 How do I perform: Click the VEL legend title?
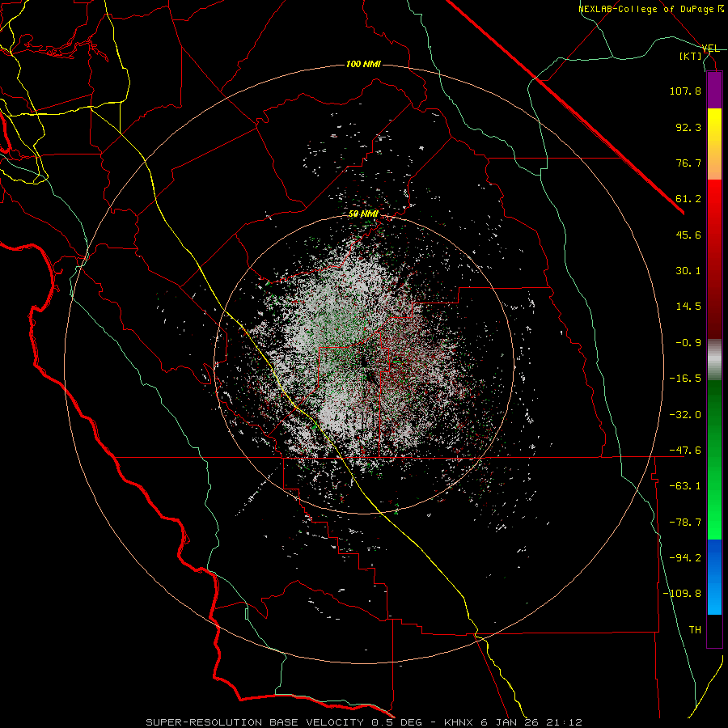pyautogui.click(x=710, y=49)
